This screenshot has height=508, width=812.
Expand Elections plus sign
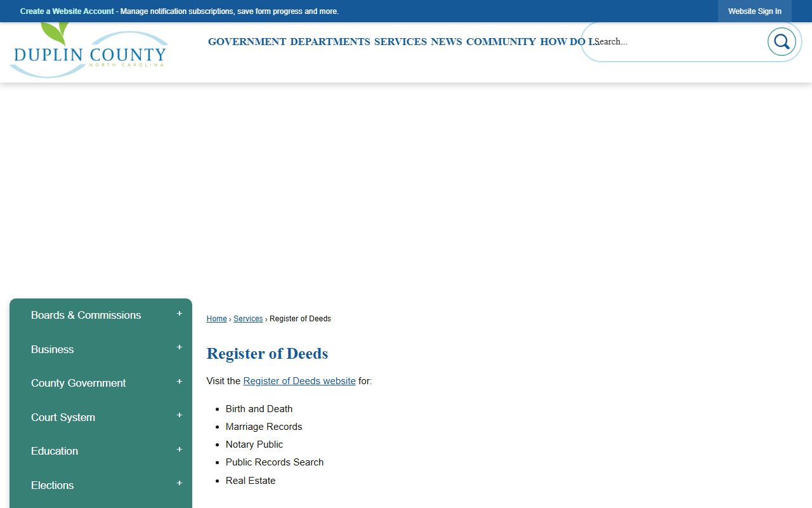click(x=180, y=483)
